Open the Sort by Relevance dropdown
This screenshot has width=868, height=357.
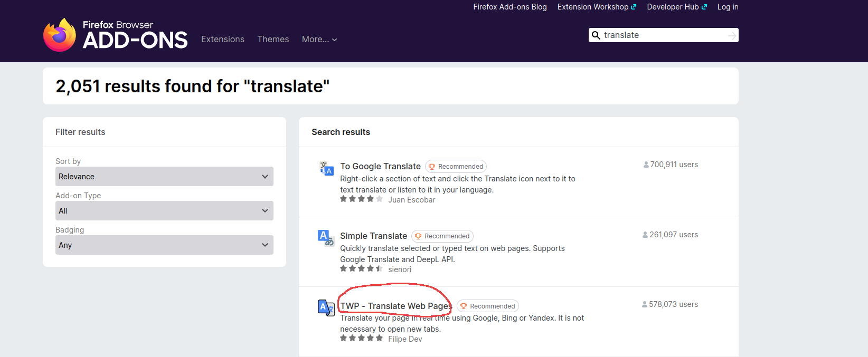coord(164,177)
